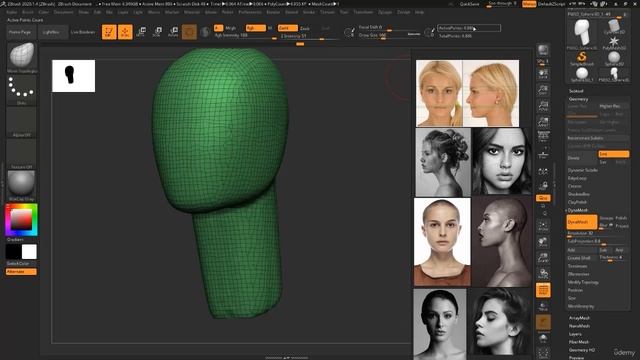Toggle the Zadd button
This screenshot has height=360, width=640.
(288, 28)
